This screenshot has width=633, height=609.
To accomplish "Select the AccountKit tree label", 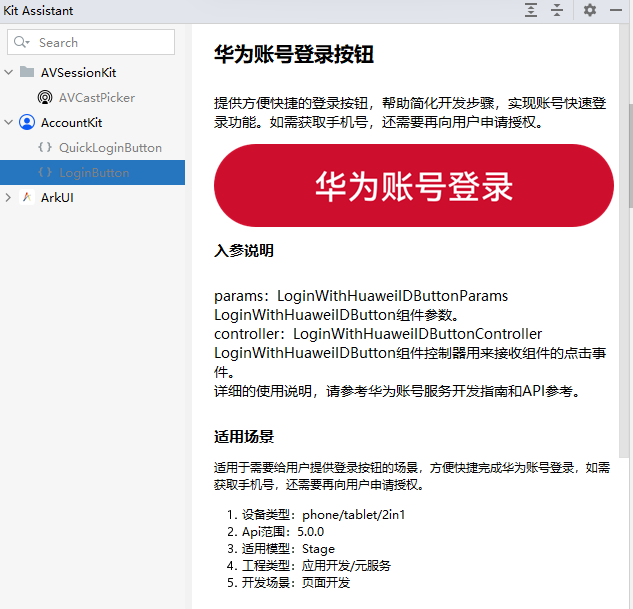I will (x=71, y=123).
